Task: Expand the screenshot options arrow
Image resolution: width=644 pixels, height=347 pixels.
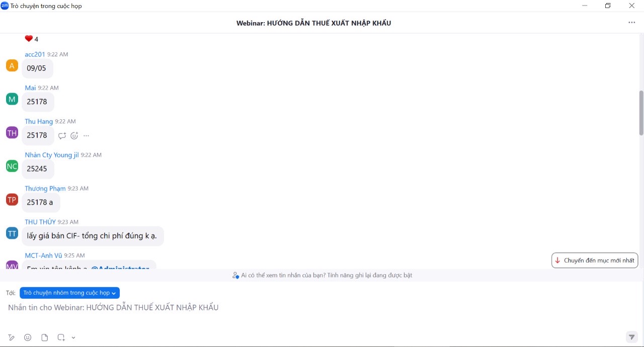Action: point(73,337)
